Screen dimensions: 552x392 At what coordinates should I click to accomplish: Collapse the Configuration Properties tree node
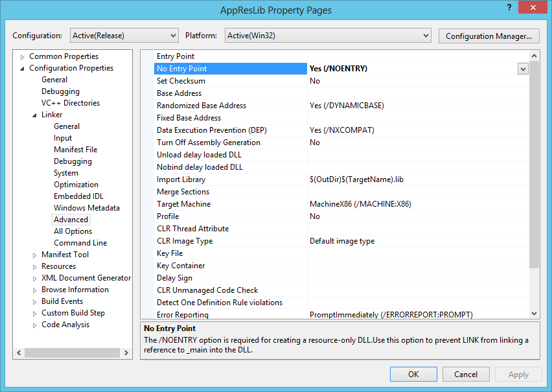click(x=22, y=68)
